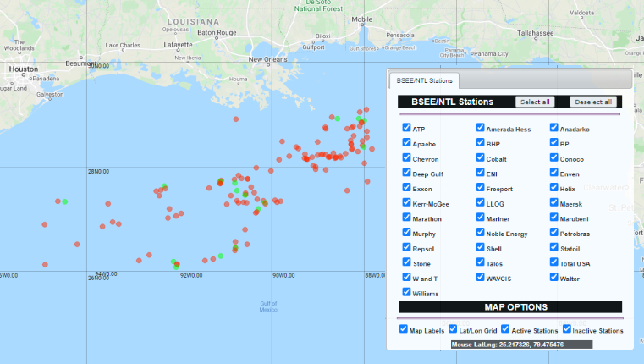Click New Orleans label on map
The height and width of the screenshot is (364, 644).
click(267, 59)
